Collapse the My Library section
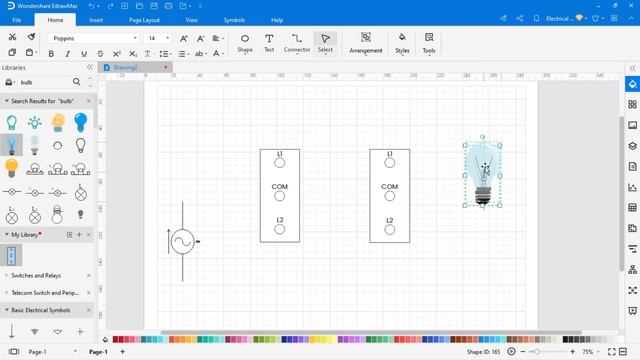Image resolution: width=640 pixels, height=360 pixels. tap(7, 235)
